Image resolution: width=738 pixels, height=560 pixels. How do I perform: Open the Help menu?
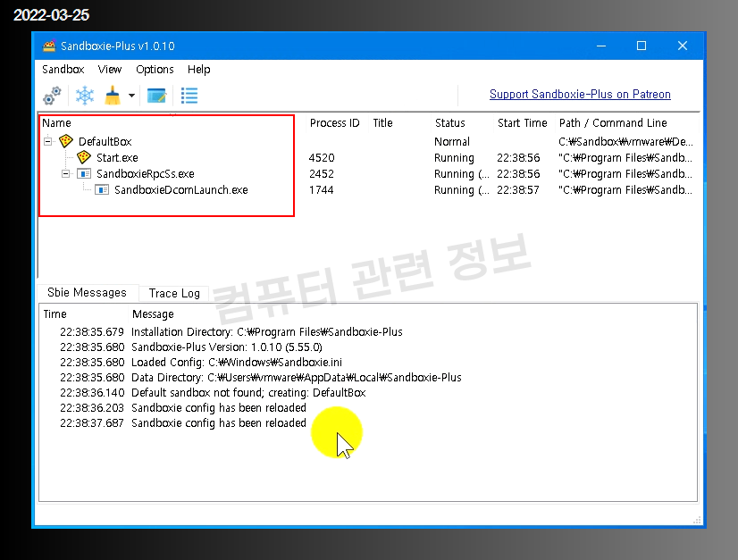point(198,69)
